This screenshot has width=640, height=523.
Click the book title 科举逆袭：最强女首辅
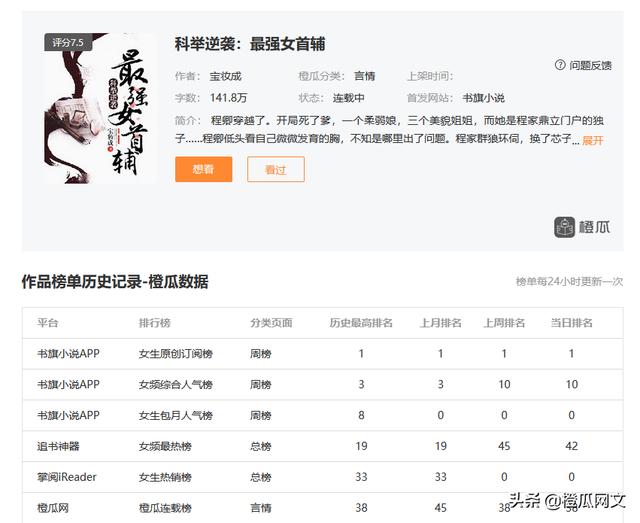(x=250, y=44)
